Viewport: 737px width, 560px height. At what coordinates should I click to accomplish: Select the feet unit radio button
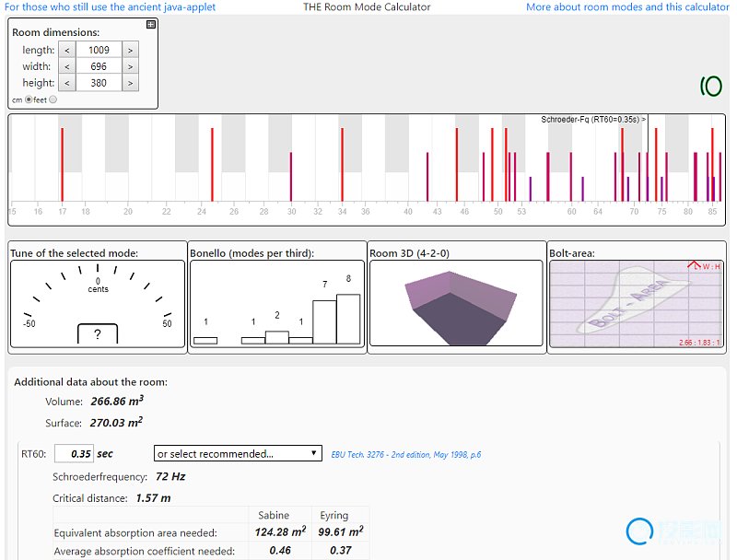point(53,99)
